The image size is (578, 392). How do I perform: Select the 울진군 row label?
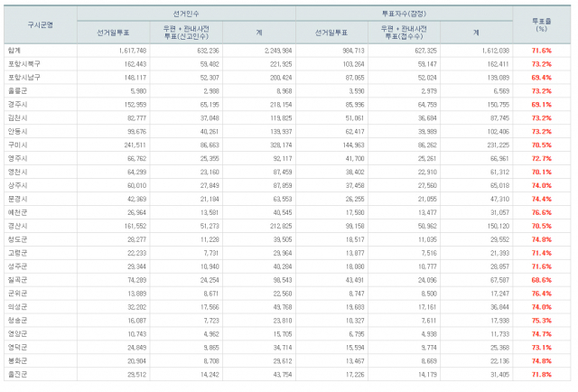[17, 373]
